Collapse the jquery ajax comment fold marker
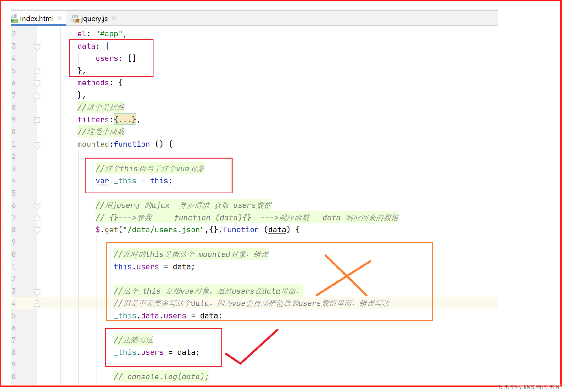 tap(37, 206)
